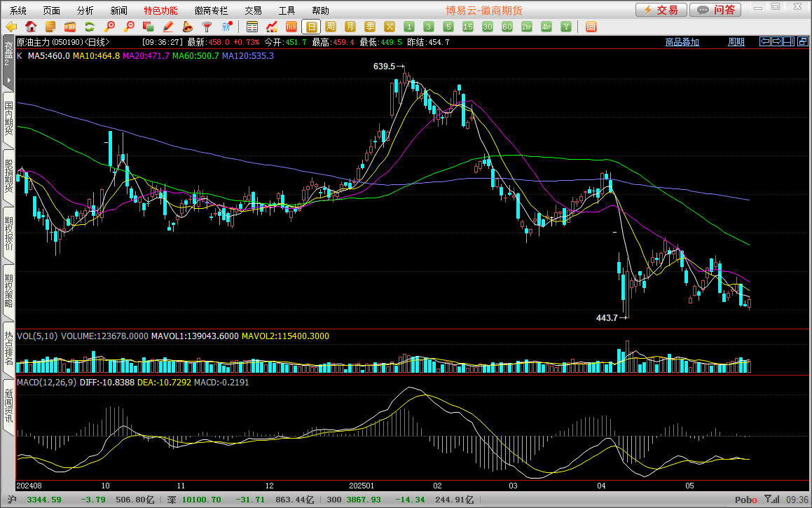This screenshot has height=508, width=812.
Task: Click the 商品叠加 overlay link
Action: 682,42
